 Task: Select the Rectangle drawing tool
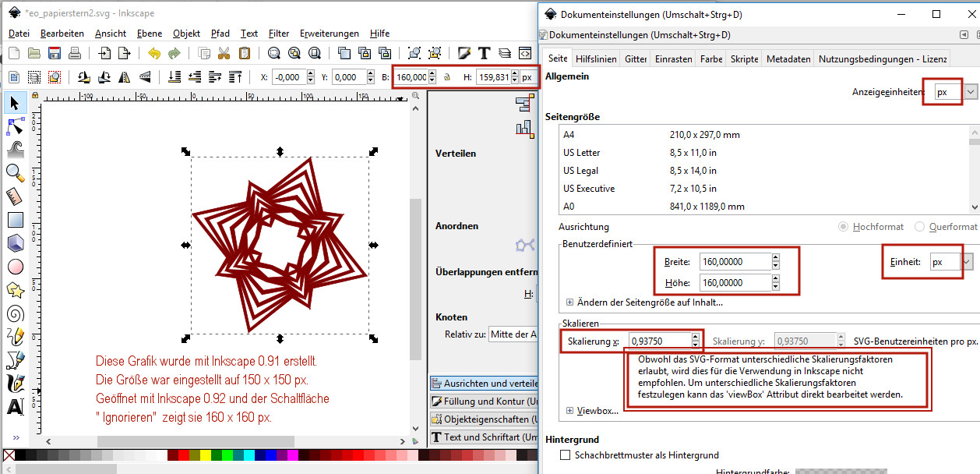pos(15,220)
